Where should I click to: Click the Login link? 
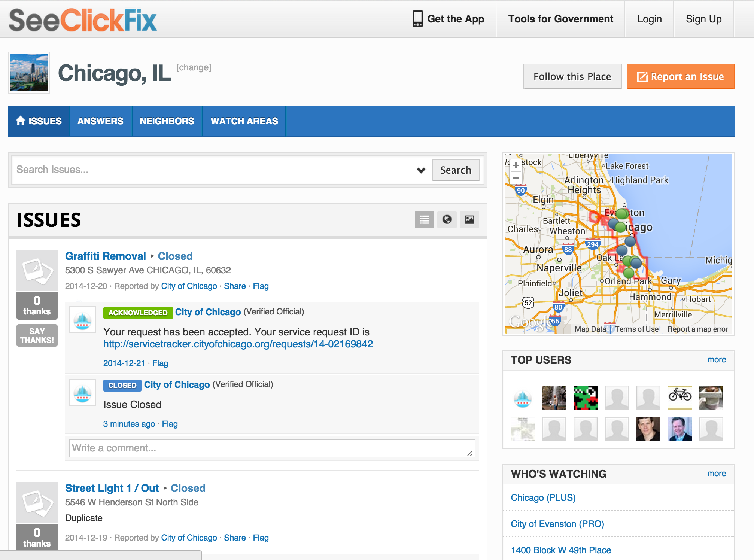(650, 19)
